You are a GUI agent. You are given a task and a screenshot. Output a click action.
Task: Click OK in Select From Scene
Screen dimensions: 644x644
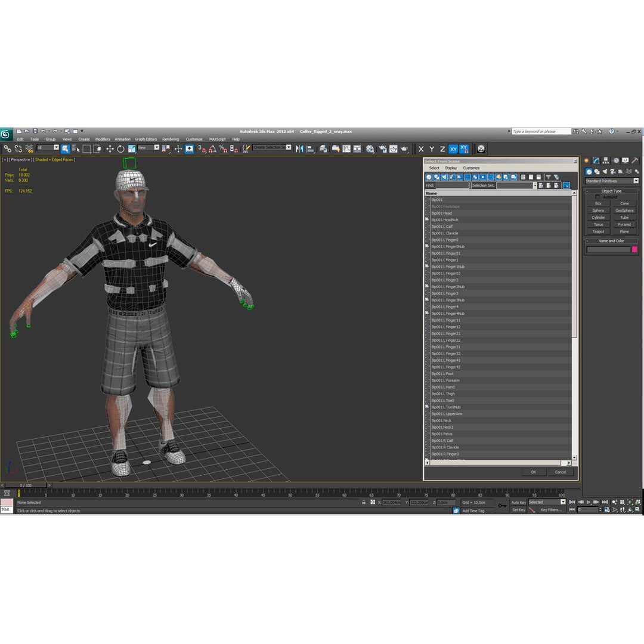[x=533, y=472]
